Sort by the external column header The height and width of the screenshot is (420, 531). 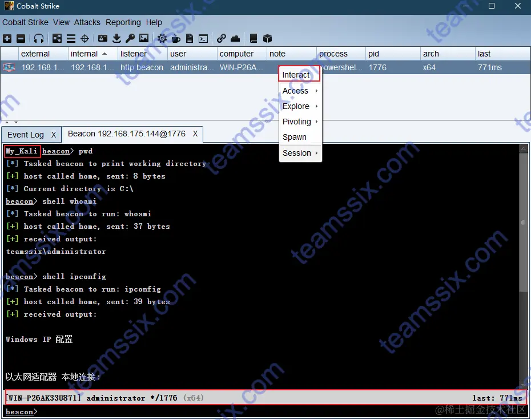43,54
